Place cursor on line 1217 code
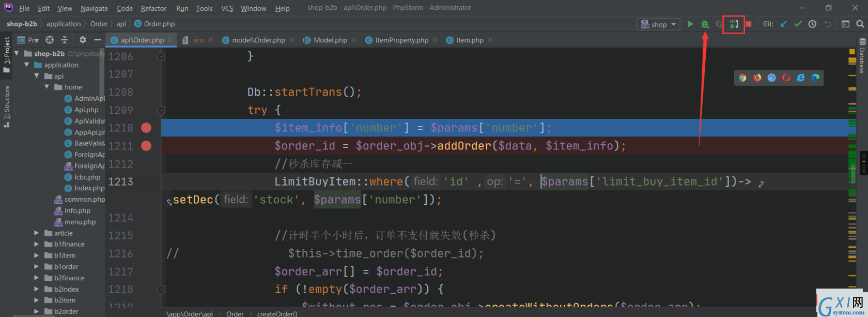 coord(359,271)
